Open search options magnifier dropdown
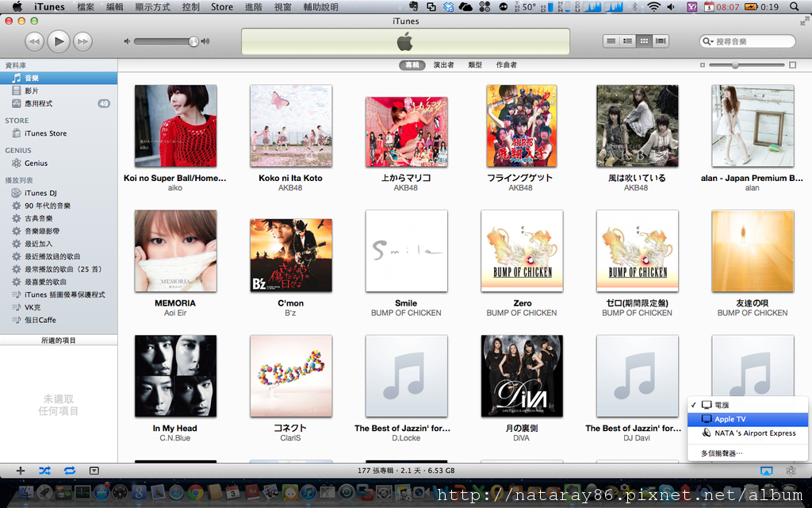 point(707,41)
